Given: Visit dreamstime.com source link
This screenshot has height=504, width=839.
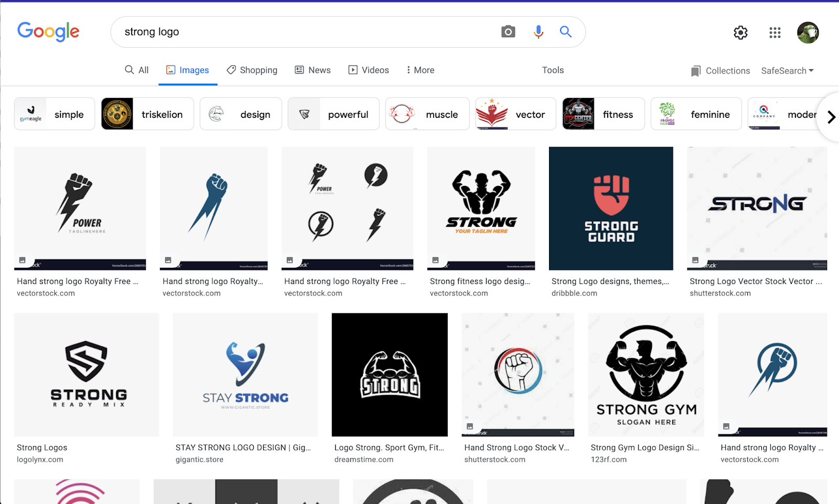Looking at the screenshot, I should (x=364, y=459).
